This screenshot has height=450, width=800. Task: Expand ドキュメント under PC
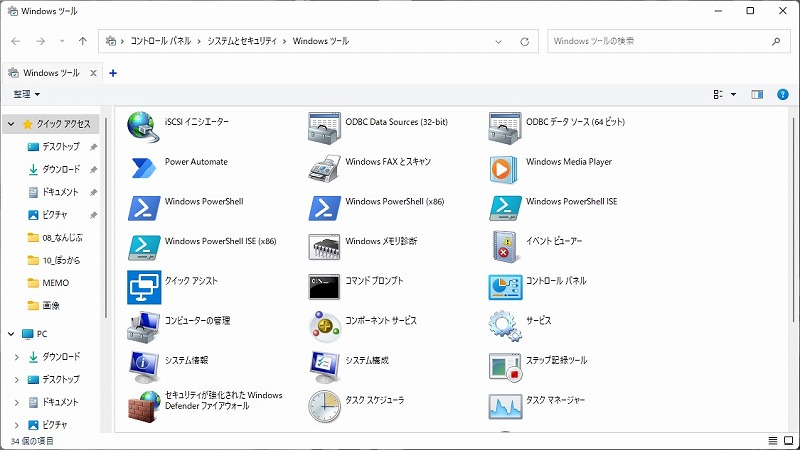[x=16, y=403]
